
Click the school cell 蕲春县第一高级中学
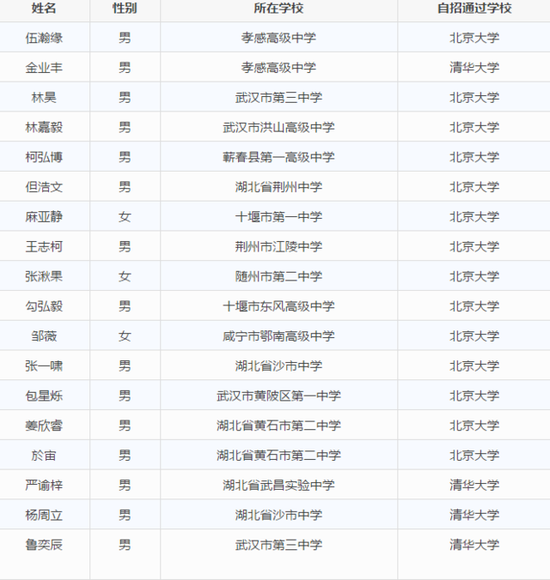(279, 157)
